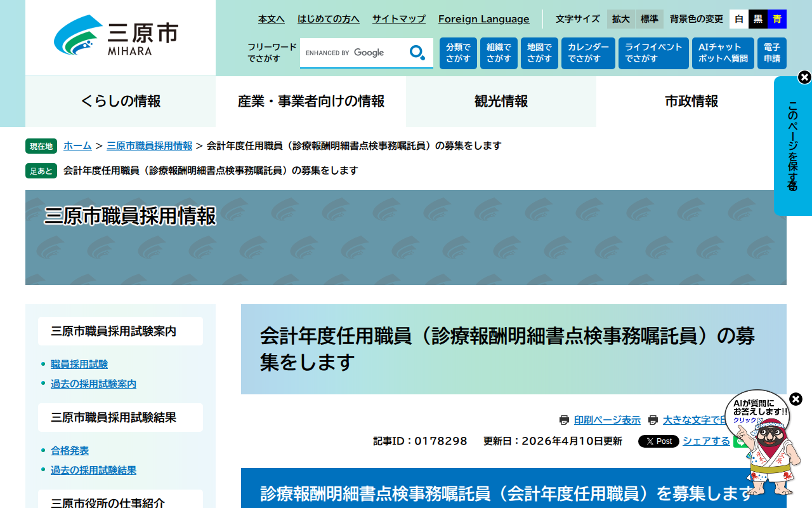
Task: Select white background color 白
Action: [x=739, y=19]
